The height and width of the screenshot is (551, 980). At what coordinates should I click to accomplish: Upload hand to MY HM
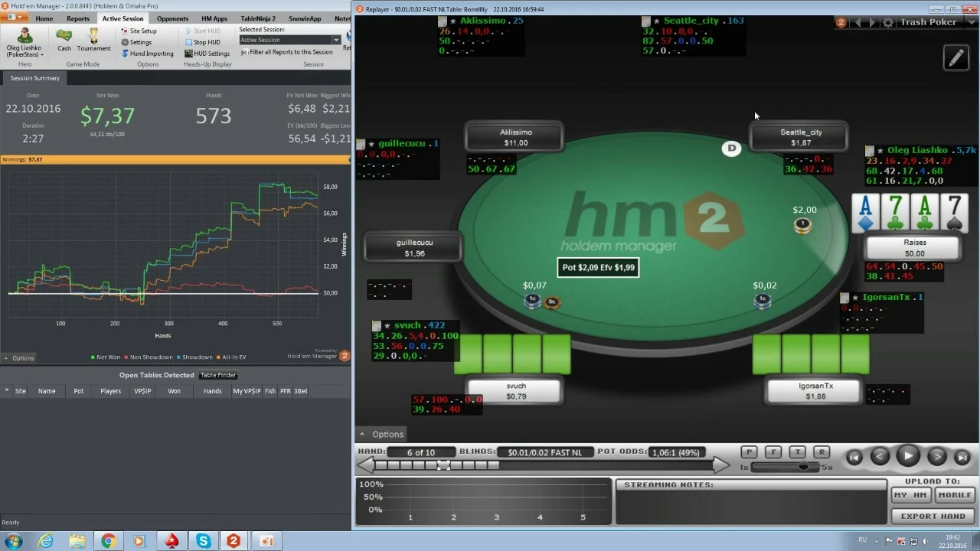[911, 495]
